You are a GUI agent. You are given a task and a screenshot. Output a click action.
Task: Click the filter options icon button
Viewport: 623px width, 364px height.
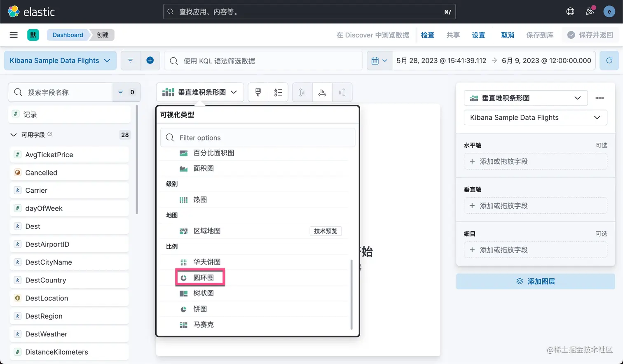(x=130, y=61)
